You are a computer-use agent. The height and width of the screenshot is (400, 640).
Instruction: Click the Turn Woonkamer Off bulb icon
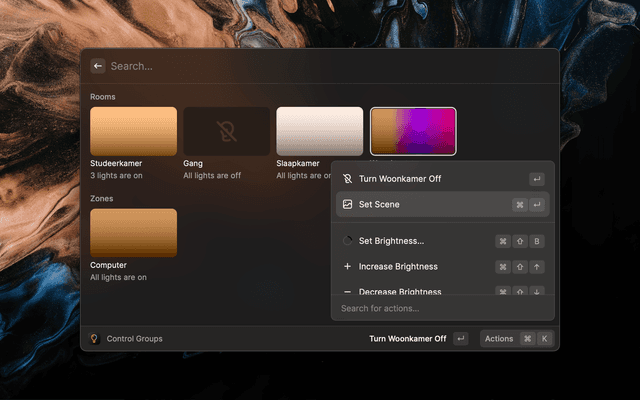click(x=347, y=179)
